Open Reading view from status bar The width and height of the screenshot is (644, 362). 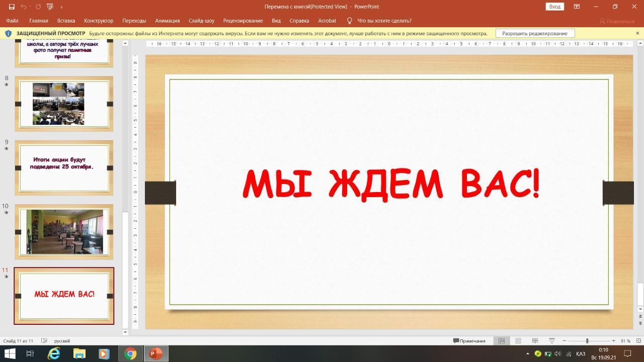pos(535,341)
